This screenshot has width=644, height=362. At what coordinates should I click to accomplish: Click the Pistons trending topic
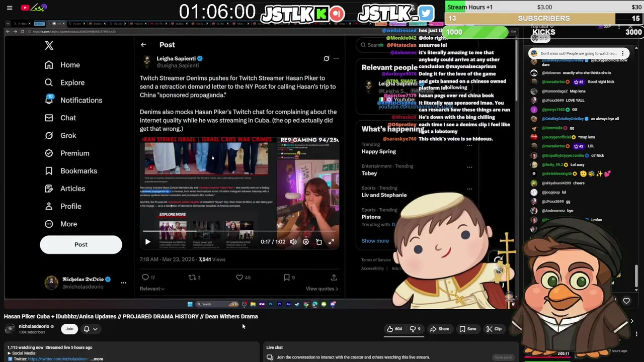(371, 217)
